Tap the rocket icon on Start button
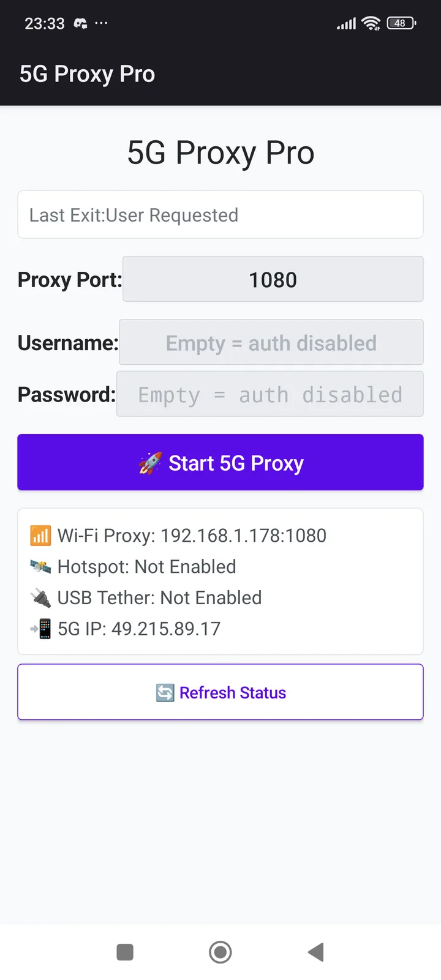The width and height of the screenshot is (441, 980). click(150, 463)
